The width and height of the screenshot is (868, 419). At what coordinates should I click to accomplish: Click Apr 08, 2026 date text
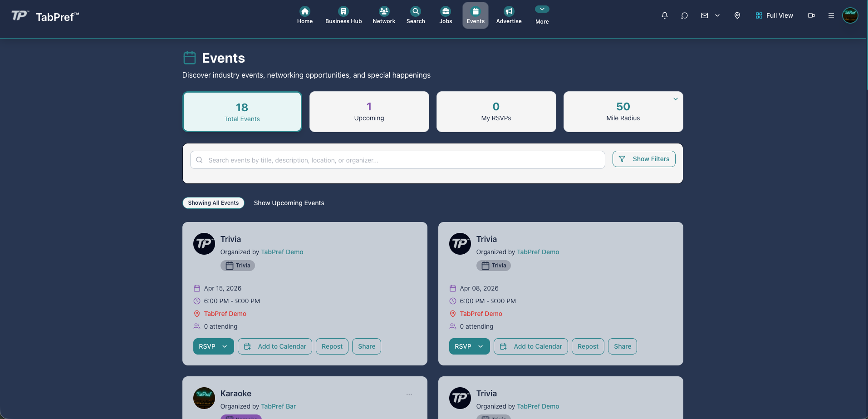479,288
